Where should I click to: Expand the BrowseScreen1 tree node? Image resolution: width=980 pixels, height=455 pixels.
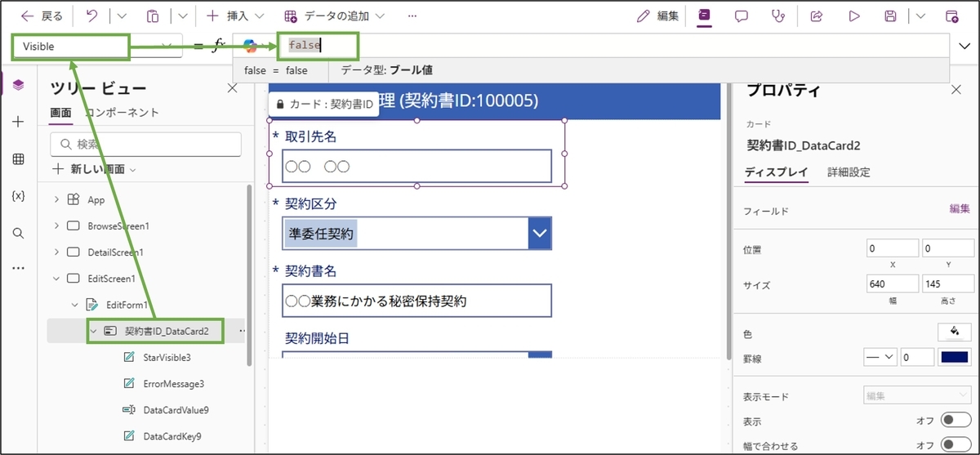pyautogui.click(x=56, y=225)
